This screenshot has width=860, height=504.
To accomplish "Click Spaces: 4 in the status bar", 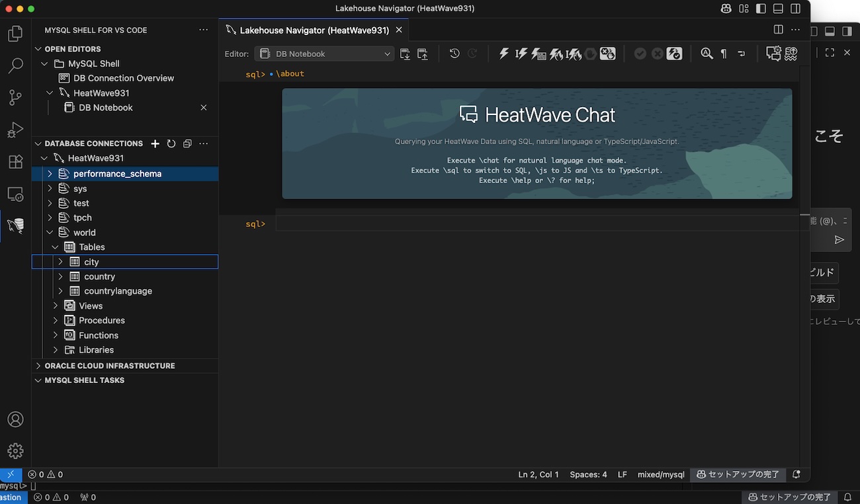I will [x=588, y=474].
